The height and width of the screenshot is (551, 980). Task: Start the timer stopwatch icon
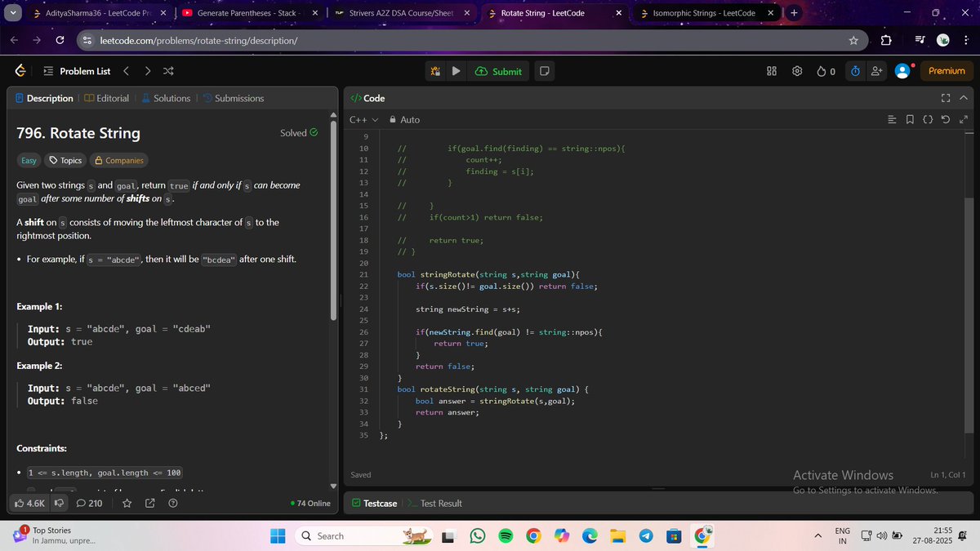[855, 71]
